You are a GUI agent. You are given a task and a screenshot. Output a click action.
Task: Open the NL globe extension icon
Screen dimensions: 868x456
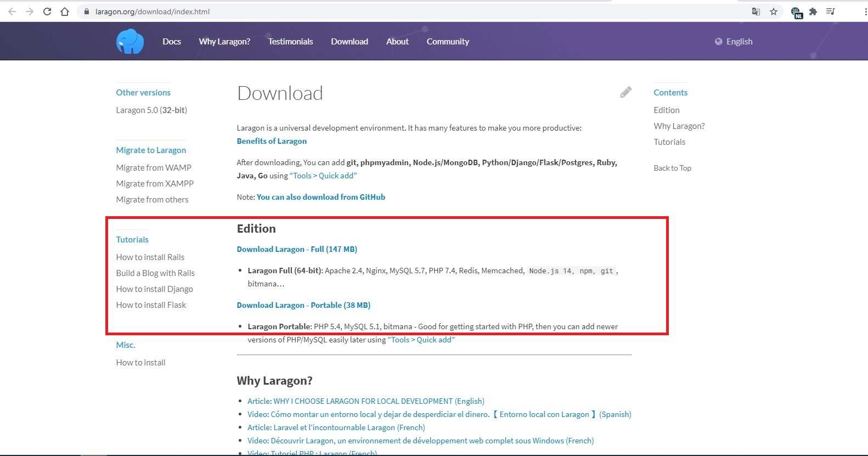point(797,12)
